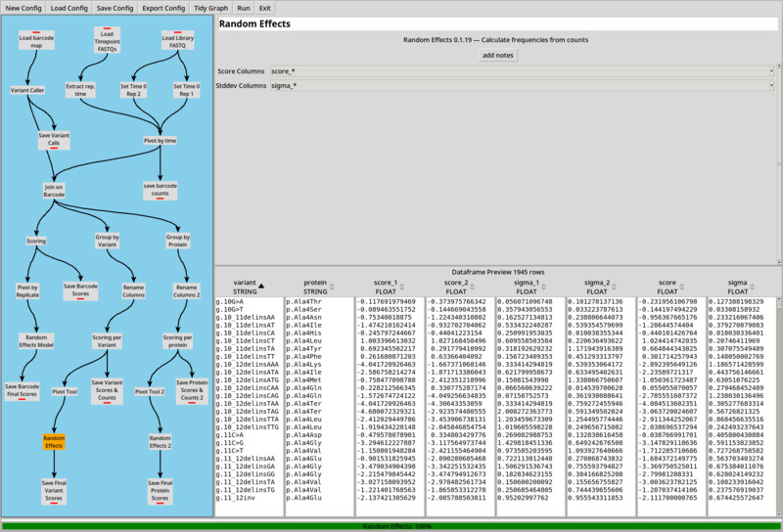The width and height of the screenshot is (783, 532).
Task: Select the Save Protein Scores & Counts 2 node
Action: [192, 391]
